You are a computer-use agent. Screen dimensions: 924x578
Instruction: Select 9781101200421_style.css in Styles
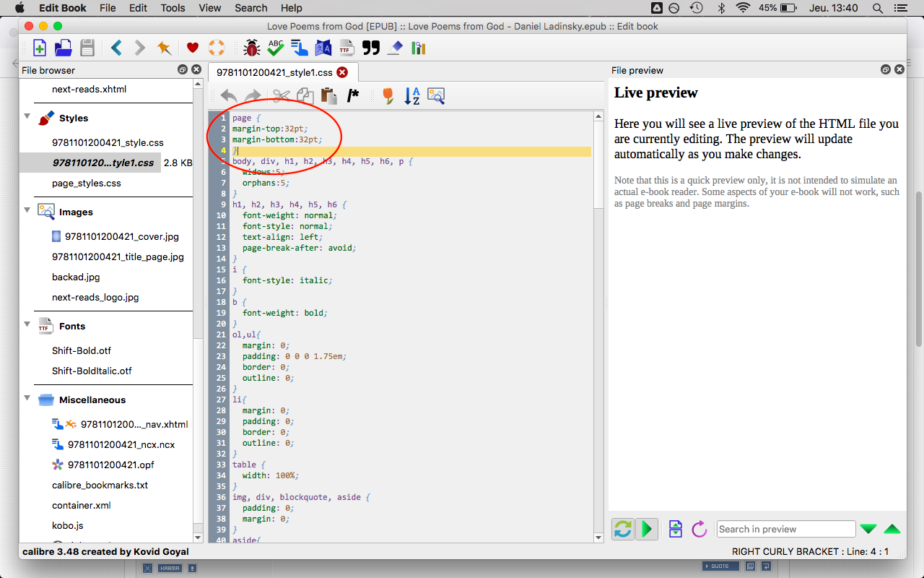click(x=108, y=142)
